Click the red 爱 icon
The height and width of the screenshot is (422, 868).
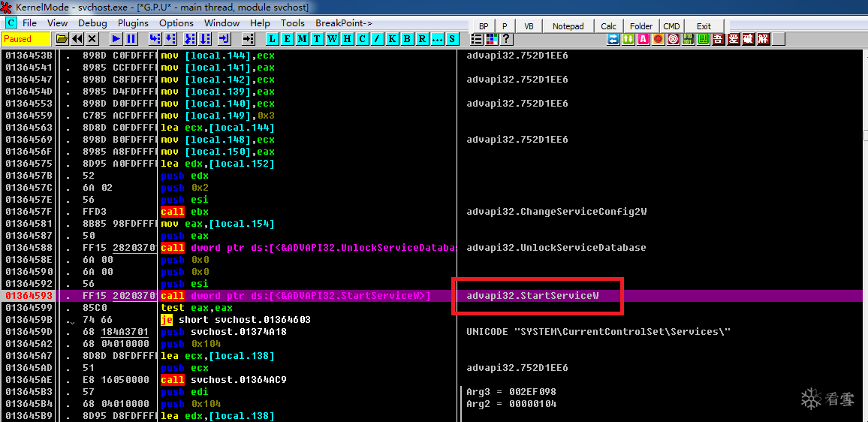click(x=733, y=39)
